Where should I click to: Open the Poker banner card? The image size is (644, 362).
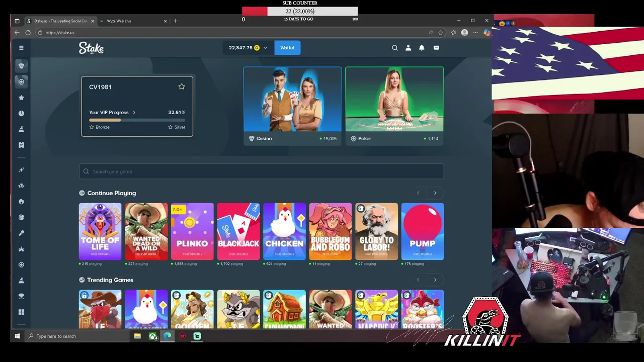click(x=394, y=106)
